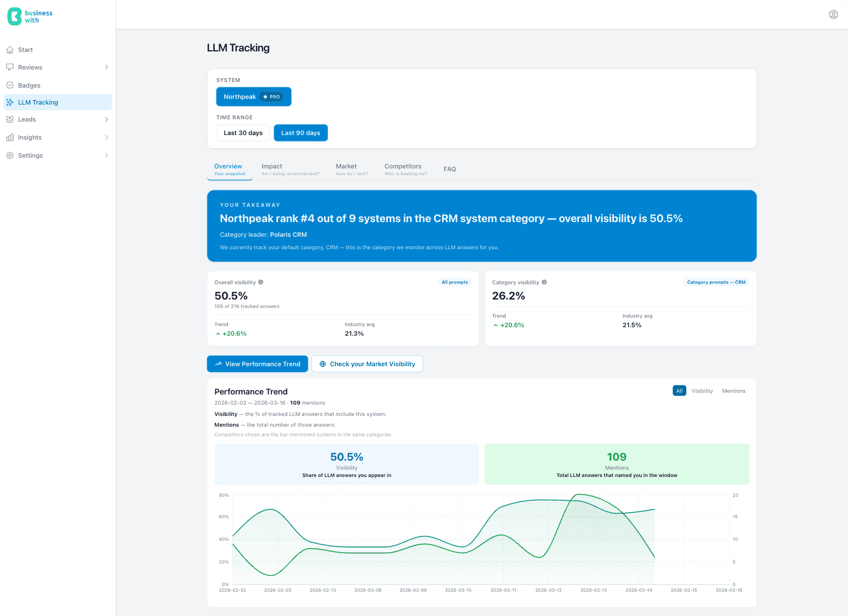Viewport: 848px width, 616px height.
Task: Click the Industry avg 21.3% value
Action: [354, 334]
